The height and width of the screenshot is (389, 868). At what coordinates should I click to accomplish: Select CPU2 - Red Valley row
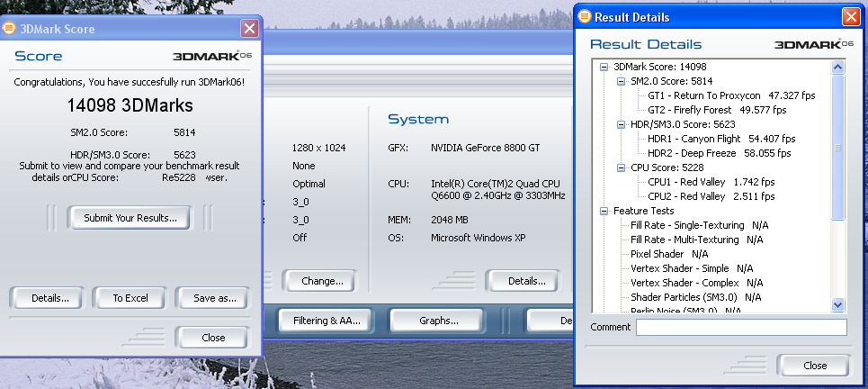click(x=711, y=196)
